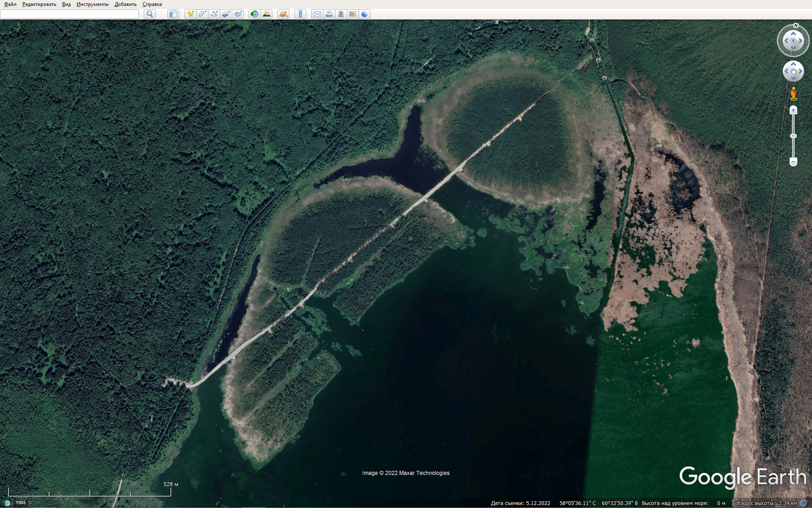Viewport: 812px width, 508px height.
Task: Click the print icon
Action: point(329,14)
